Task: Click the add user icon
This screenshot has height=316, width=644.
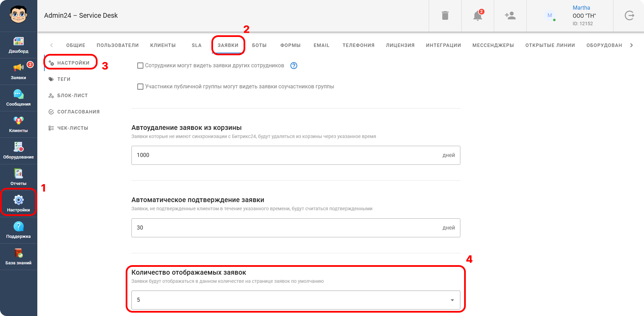Action: coord(510,16)
